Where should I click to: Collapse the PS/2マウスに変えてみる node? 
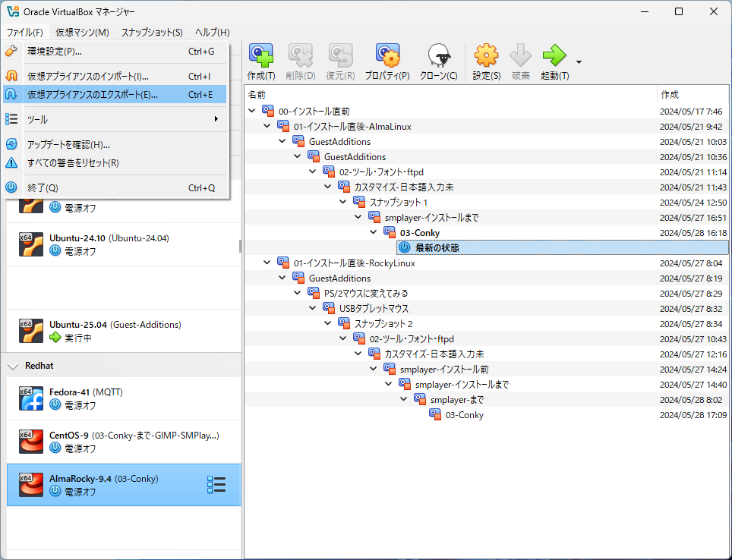click(x=298, y=293)
